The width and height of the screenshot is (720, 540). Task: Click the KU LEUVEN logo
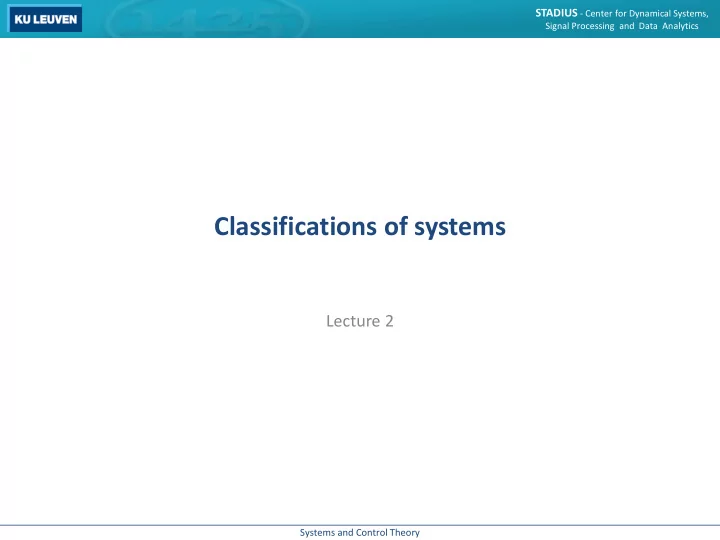[x=45, y=19]
